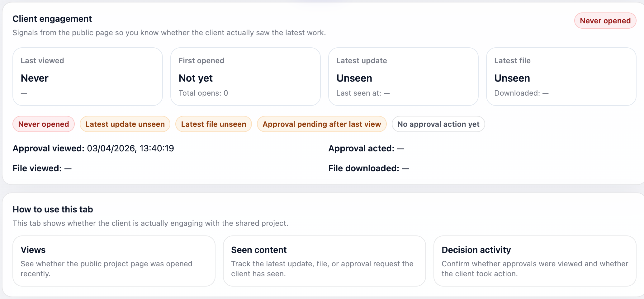Click the Never opened status badge in the header
This screenshot has width=644, height=299.
pyautogui.click(x=605, y=21)
